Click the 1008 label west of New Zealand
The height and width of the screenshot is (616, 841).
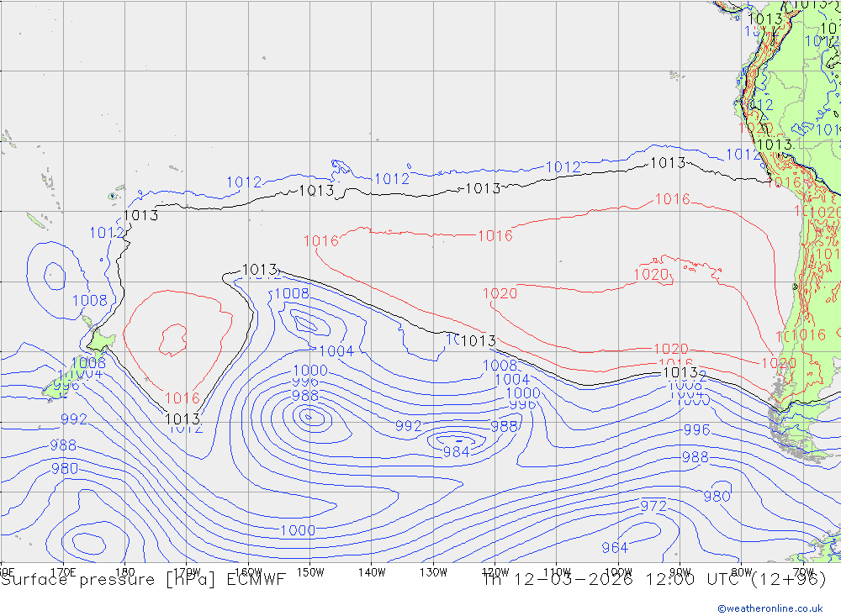[90, 300]
